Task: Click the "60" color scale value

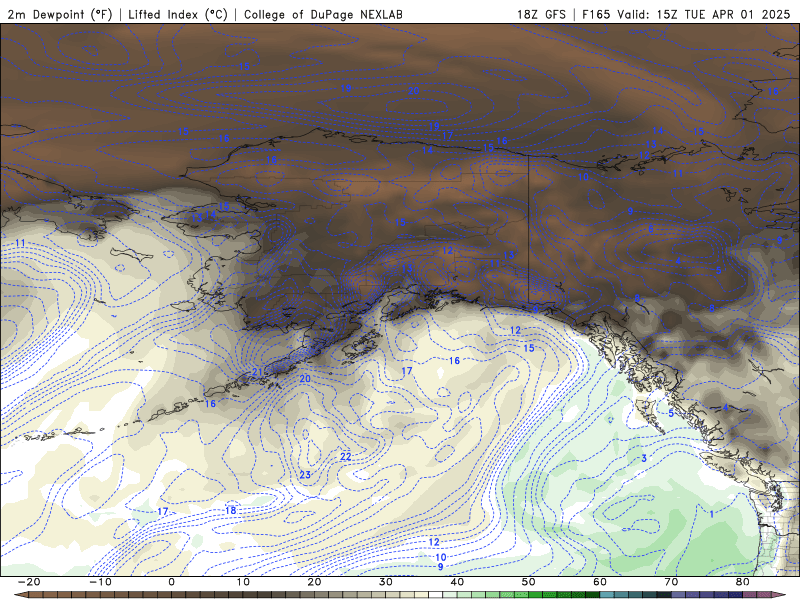Action: pos(600,582)
